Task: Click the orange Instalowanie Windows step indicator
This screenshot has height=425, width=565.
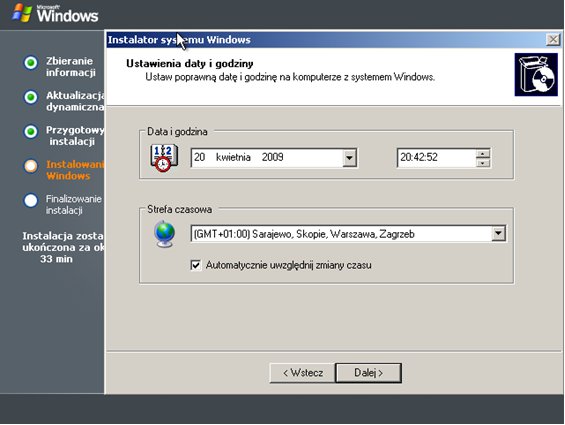Action: point(31,166)
